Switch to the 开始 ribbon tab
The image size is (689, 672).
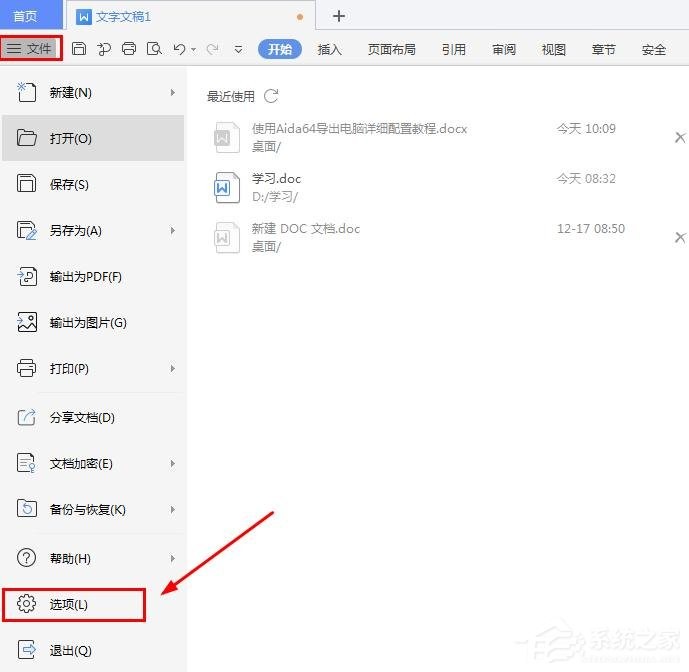[x=279, y=49]
